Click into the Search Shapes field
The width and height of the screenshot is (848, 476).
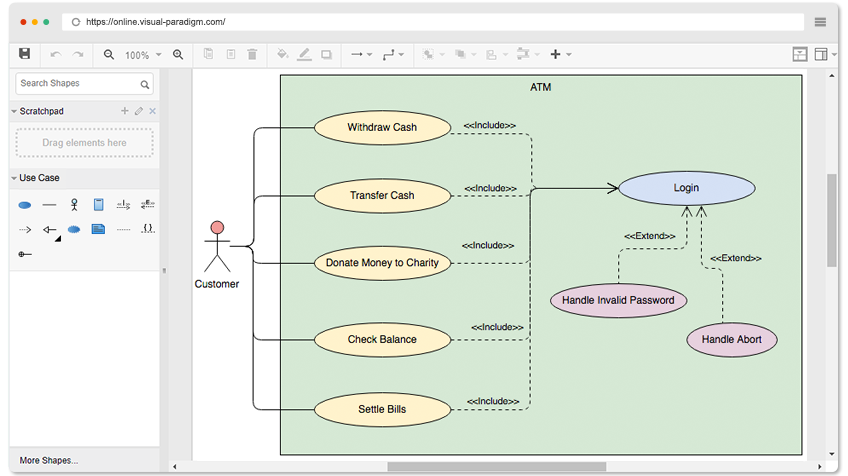pos(84,83)
